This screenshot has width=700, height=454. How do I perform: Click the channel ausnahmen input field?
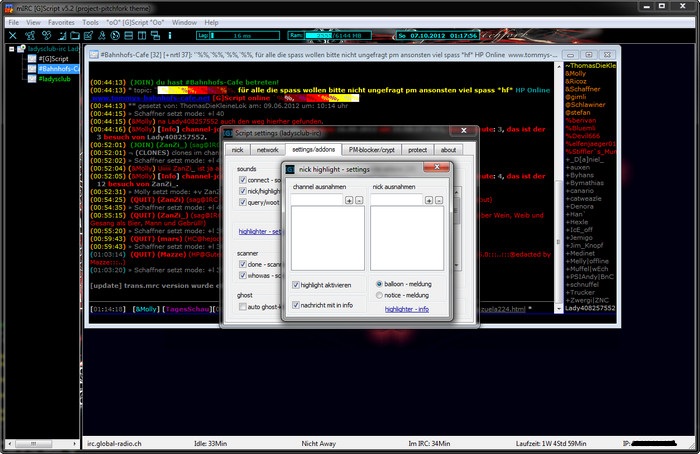[317, 201]
